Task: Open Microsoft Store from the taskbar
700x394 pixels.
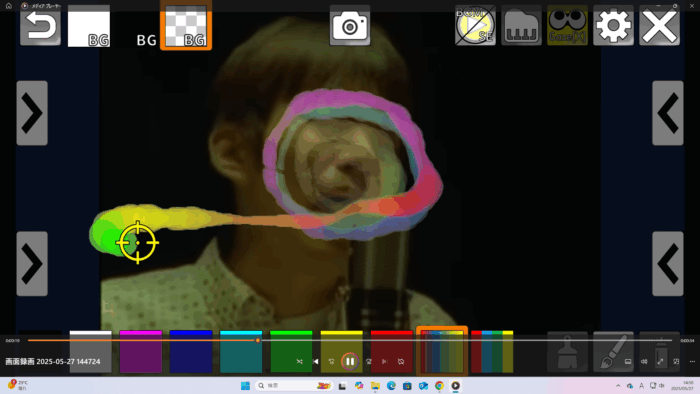Action: (407, 386)
